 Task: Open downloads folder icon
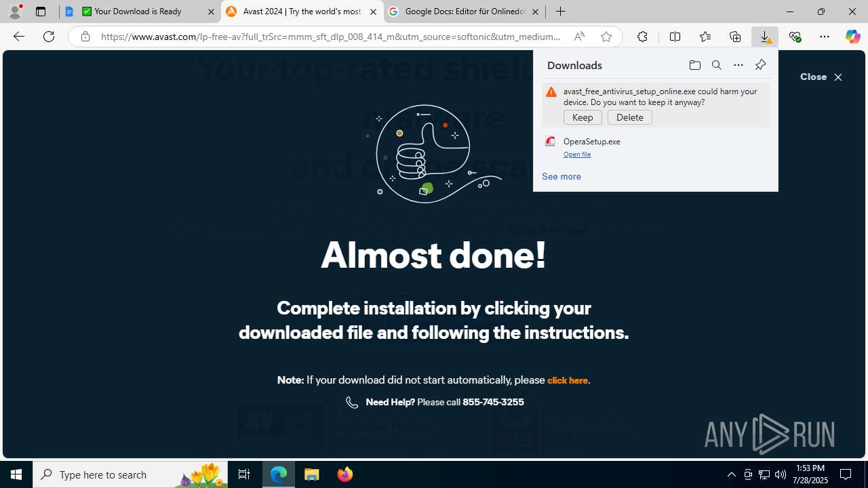pyautogui.click(x=694, y=65)
